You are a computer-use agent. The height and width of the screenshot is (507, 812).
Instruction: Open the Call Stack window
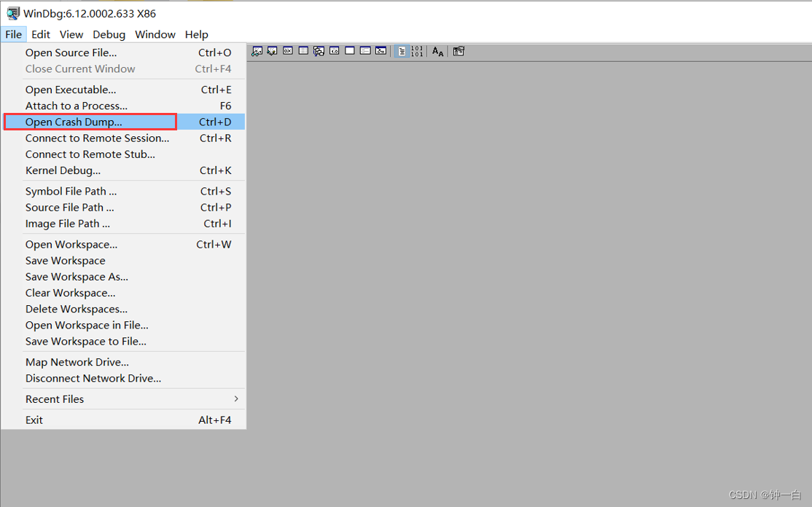click(318, 51)
